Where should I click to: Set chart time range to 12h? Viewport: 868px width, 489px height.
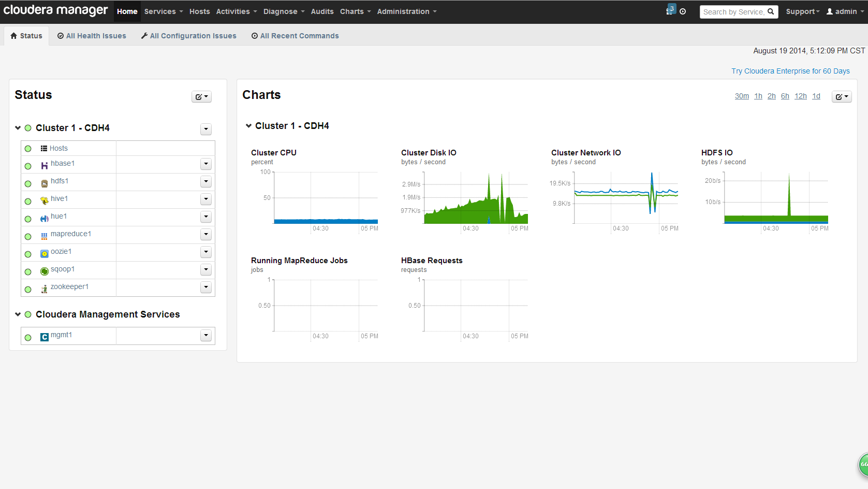pos(801,96)
